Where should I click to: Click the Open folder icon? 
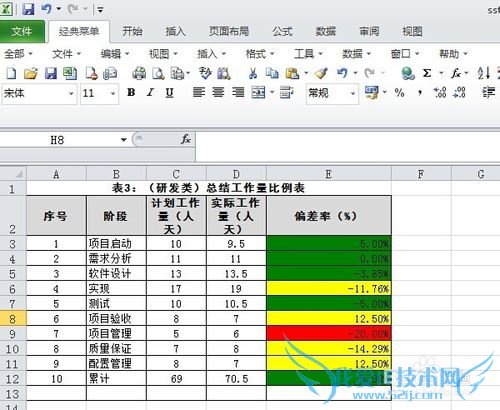click(31, 73)
